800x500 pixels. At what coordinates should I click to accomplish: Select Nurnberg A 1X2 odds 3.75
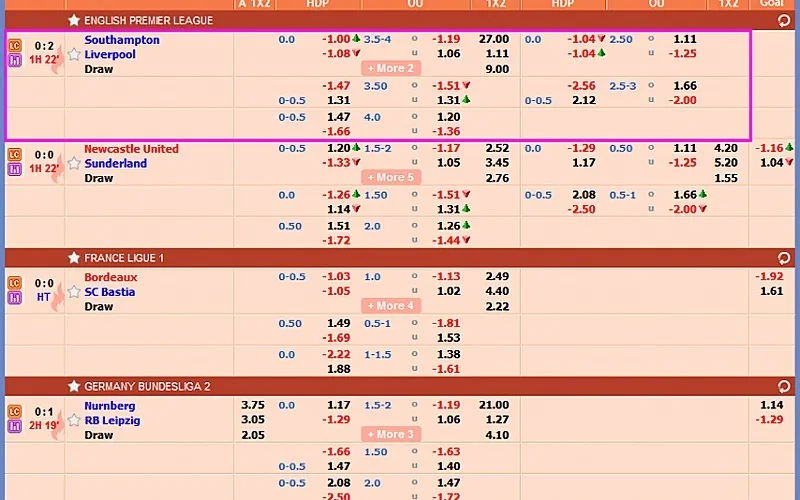253,405
